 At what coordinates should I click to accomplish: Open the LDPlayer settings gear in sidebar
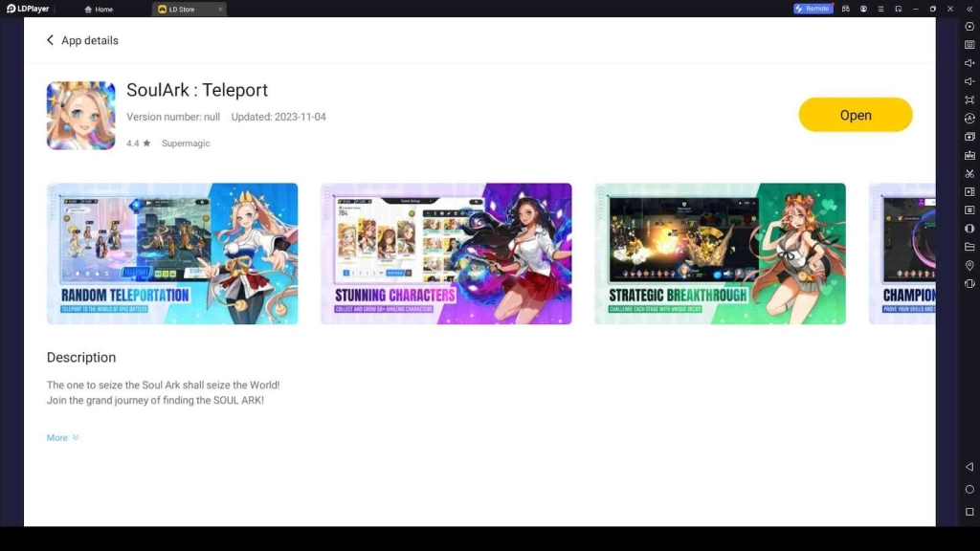point(969,26)
